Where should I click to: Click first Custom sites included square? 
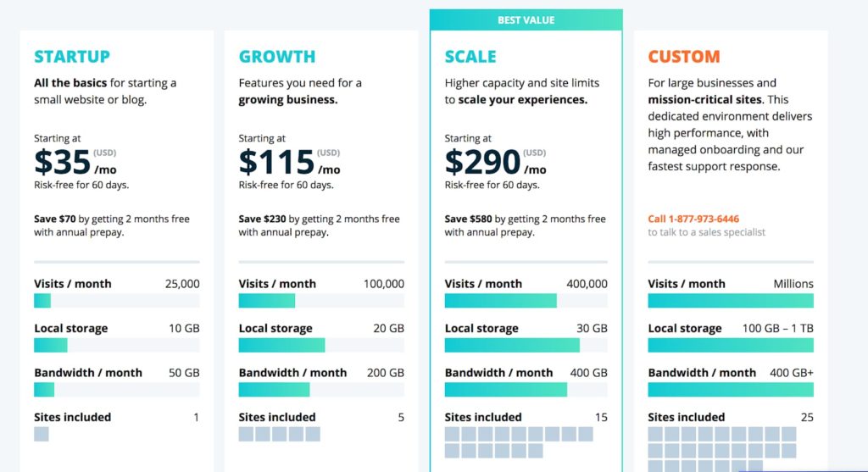pyautogui.click(x=655, y=434)
